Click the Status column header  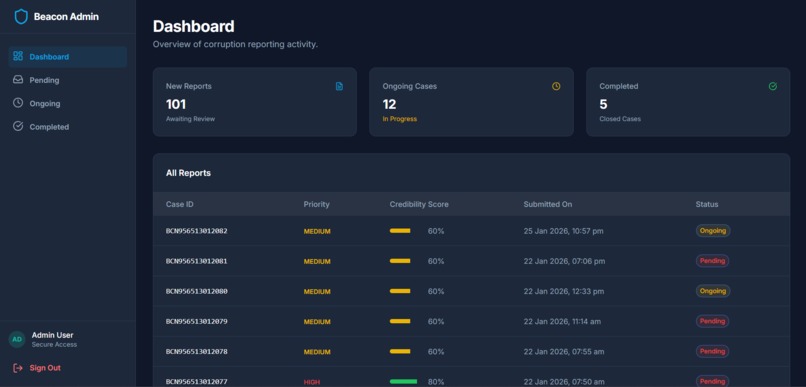(707, 204)
